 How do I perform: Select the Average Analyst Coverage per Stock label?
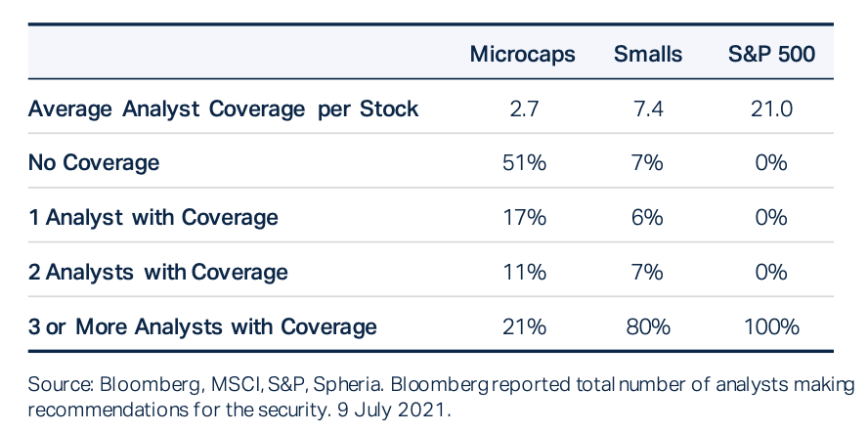224,108
